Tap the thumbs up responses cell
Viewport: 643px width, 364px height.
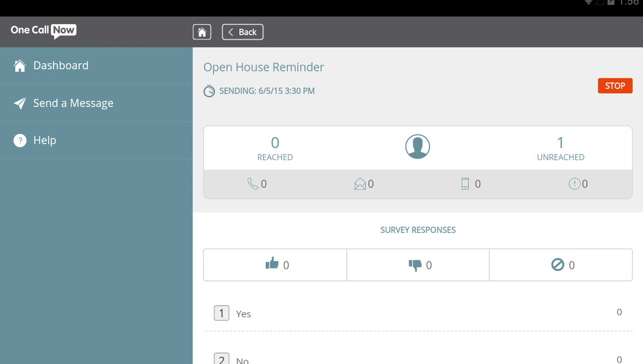point(275,265)
